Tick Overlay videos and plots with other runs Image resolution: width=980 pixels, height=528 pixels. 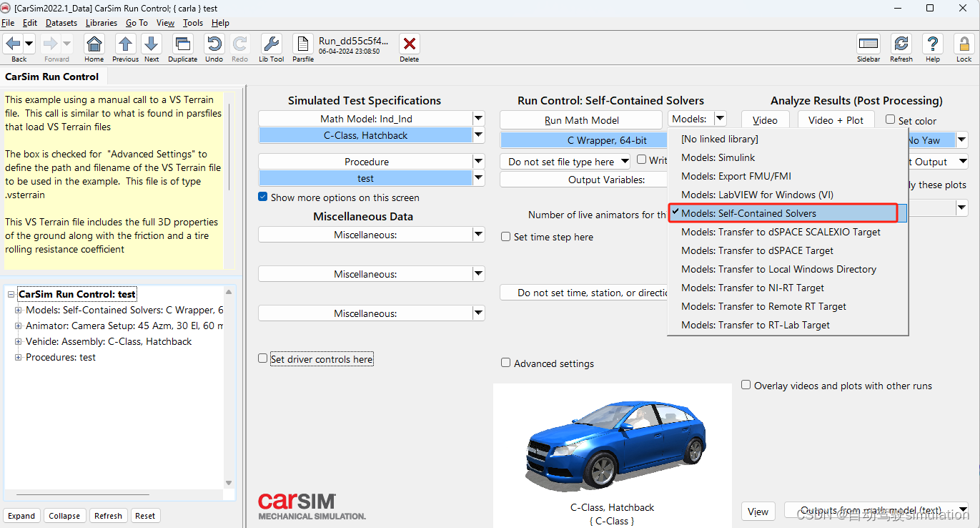(746, 385)
